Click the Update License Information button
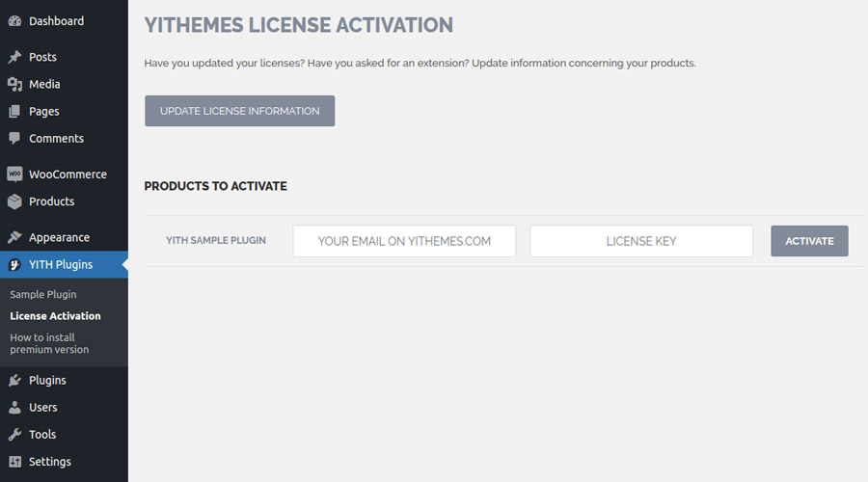This screenshot has height=482, width=868. [x=240, y=111]
